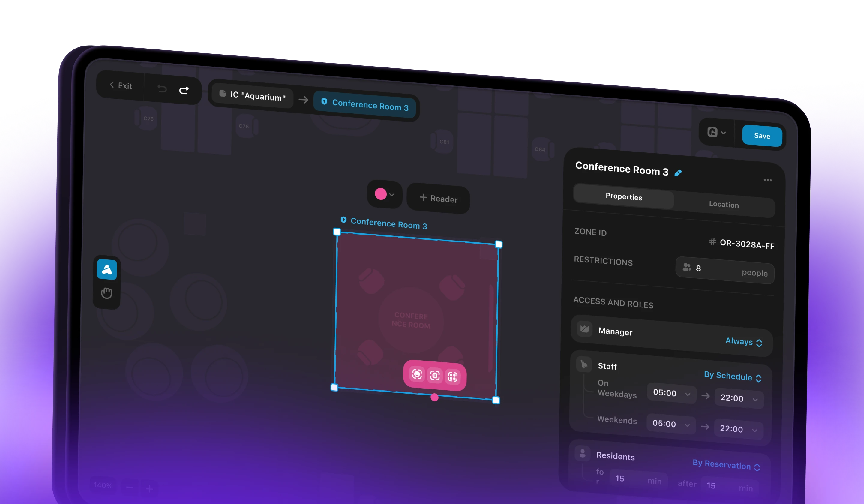Rename Conference Room 3 via the pencil icon
The image size is (864, 504).
[678, 173]
